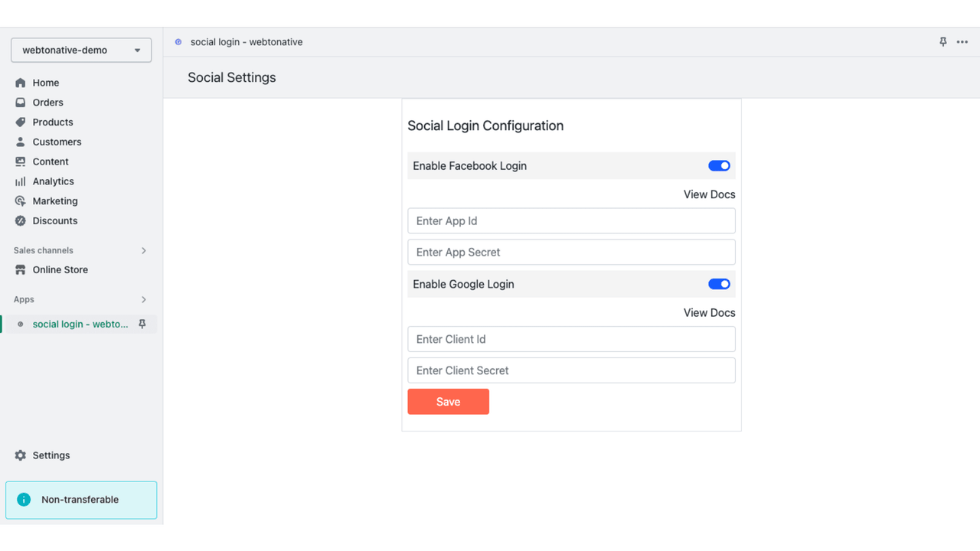
Task: Expand the Sales channels chevron
Action: [144, 251]
